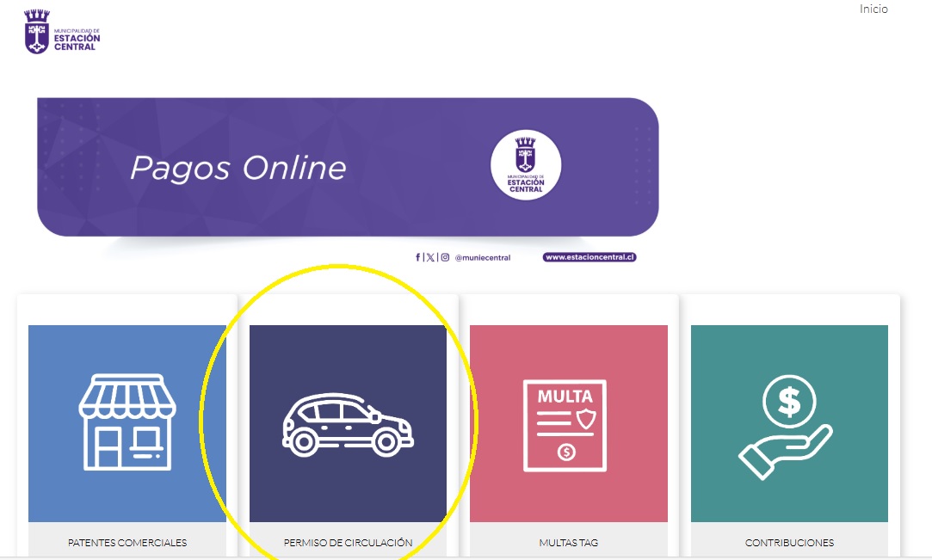Click the small dollar seal on the fine document
This screenshot has height=560, width=932.
point(565,452)
